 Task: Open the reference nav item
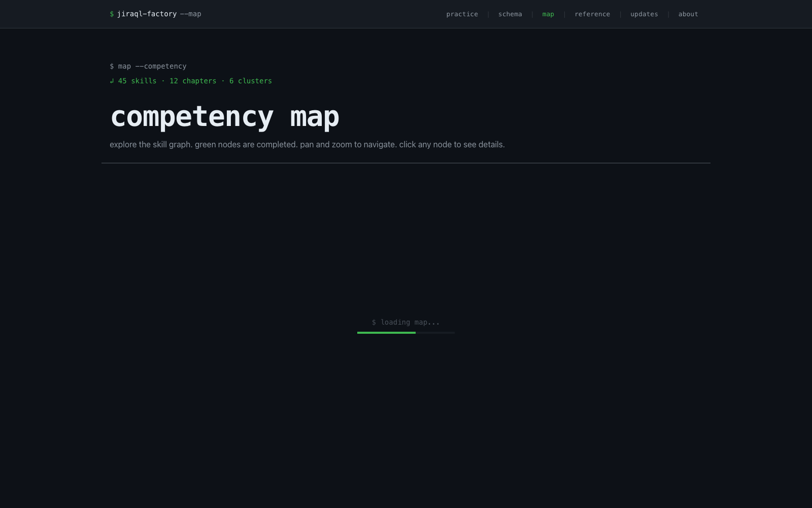(592, 14)
